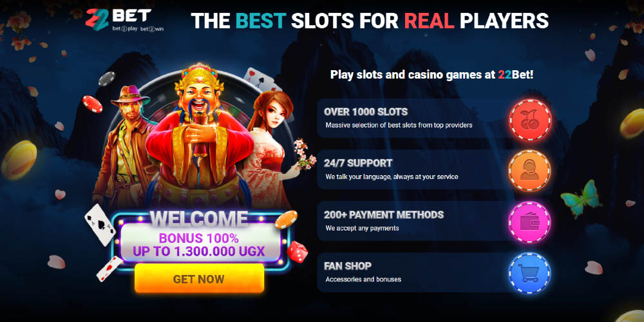
Task: Click the ace of spades playing card
Action: [x=100, y=224]
